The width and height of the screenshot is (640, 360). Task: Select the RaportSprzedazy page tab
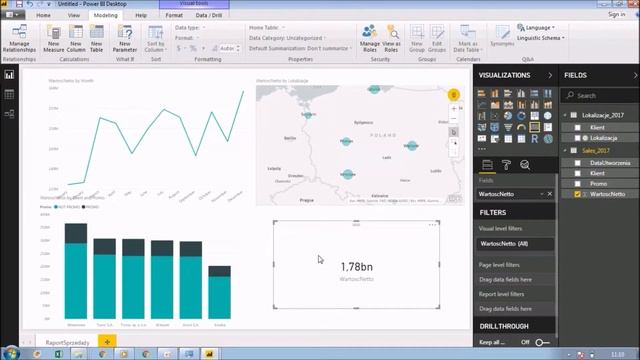click(x=67, y=342)
